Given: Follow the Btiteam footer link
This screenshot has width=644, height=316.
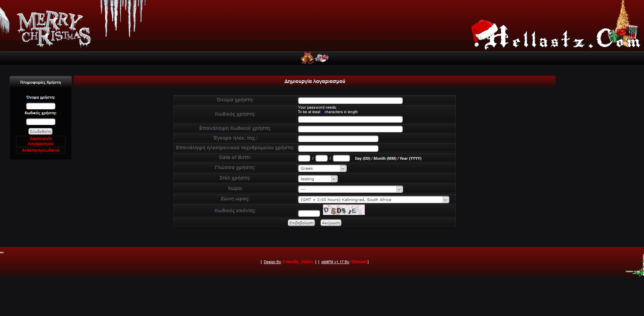Looking at the screenshot, I should (359, 262).
